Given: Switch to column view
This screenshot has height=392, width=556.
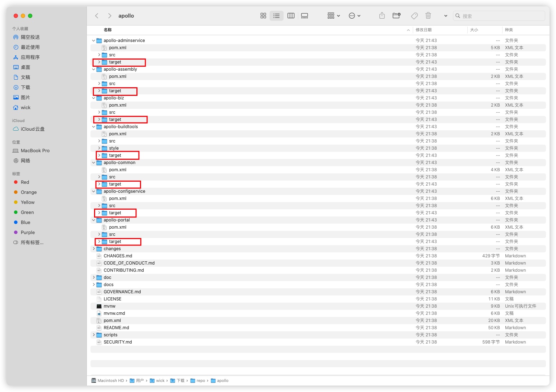Looking at the screenshot, I should click(291, 16).
